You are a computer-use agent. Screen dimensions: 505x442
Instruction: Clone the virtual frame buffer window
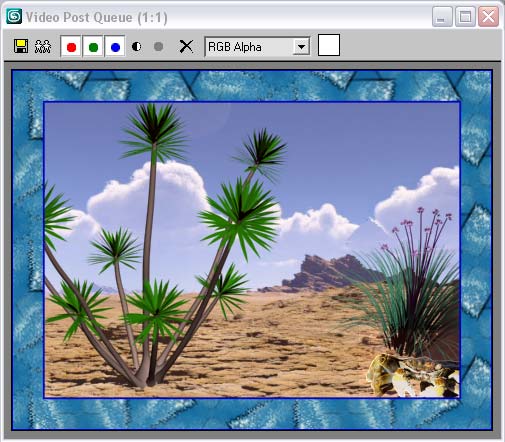click(x=43, y=46)
